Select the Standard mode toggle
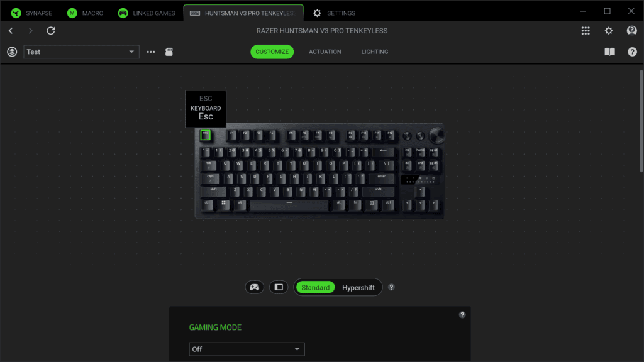Viewport: 644px width, 362px height. 316,287
